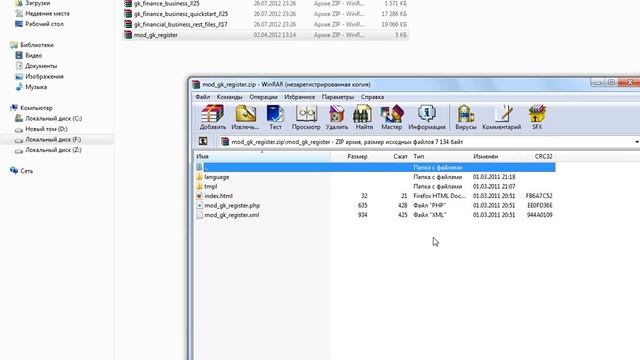Click the WinRAR title bar app icon
640x360 pixels.
click(196, 84)
